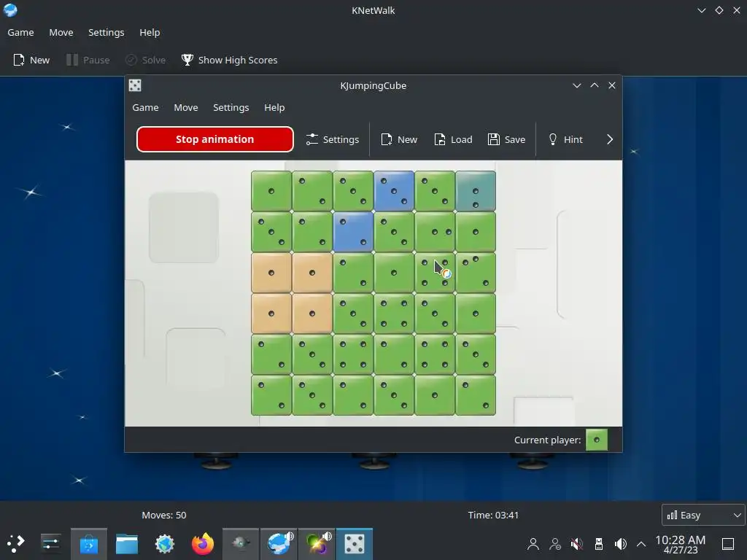Save the KJumpingCube game
Screen dimensions: 747x560
tap(506, 139)
